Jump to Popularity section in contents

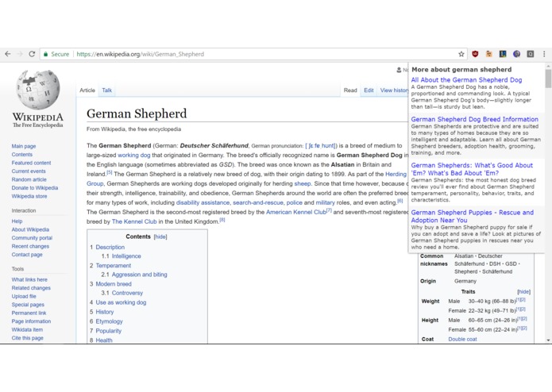109,331
